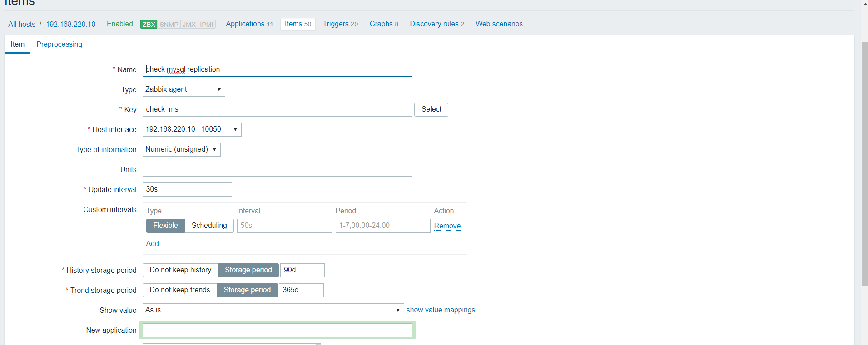
Task: Open Items 50 tab
Action: pos(298,24)
